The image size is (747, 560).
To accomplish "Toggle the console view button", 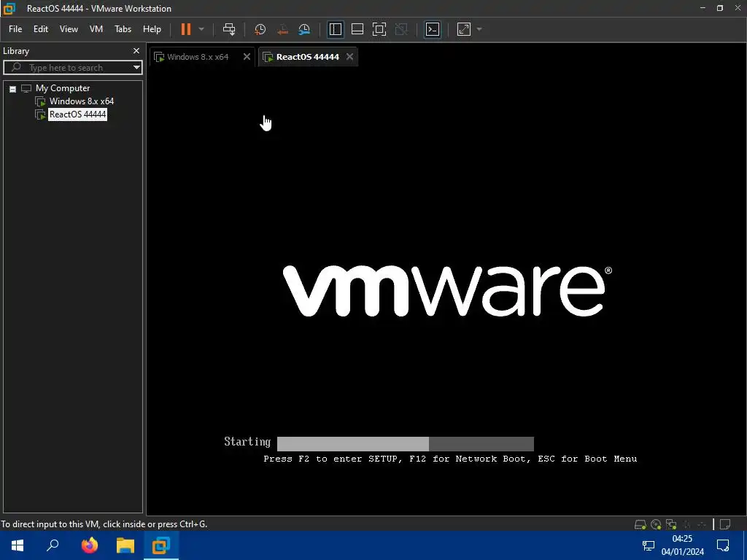I will [x=433, y=29].
